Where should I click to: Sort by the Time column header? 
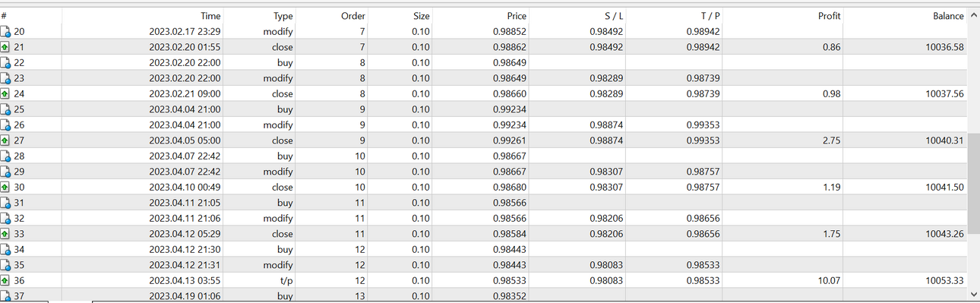click(x=142, y=16)
